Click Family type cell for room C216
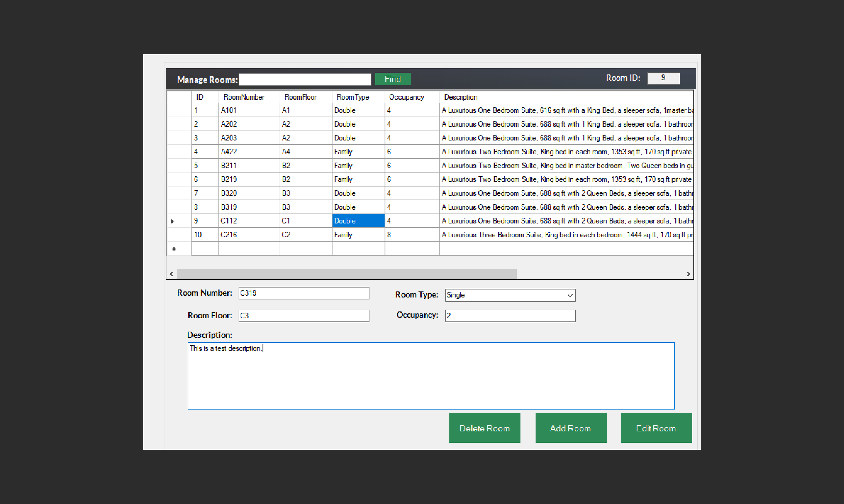 pyautogui.click(x=358, y=235)
